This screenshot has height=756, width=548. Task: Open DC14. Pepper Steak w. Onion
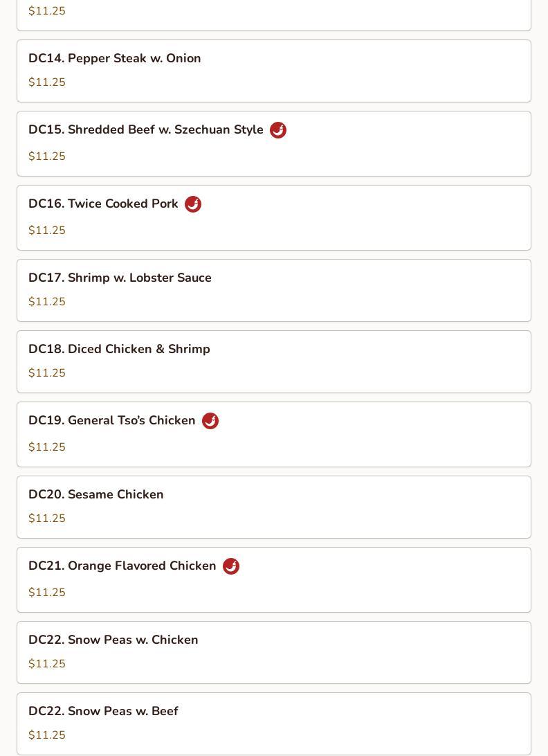click(274, 71)
